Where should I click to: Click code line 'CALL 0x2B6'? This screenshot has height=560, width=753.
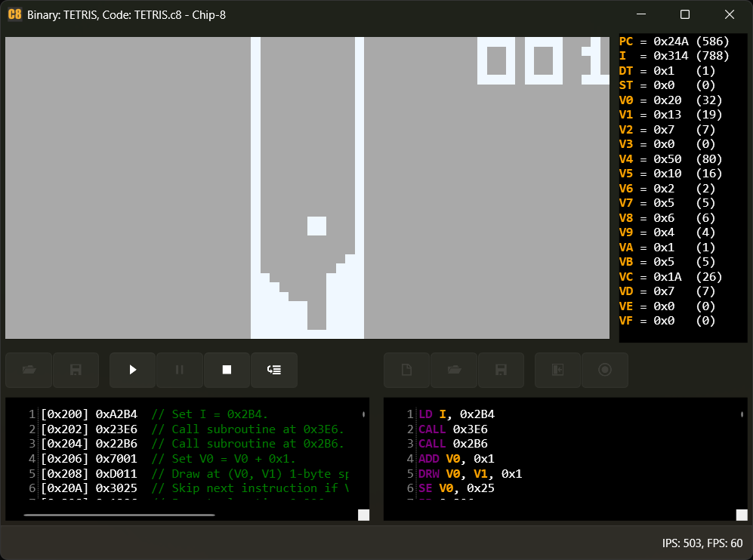pyautogui.click(x=453, y=444)
